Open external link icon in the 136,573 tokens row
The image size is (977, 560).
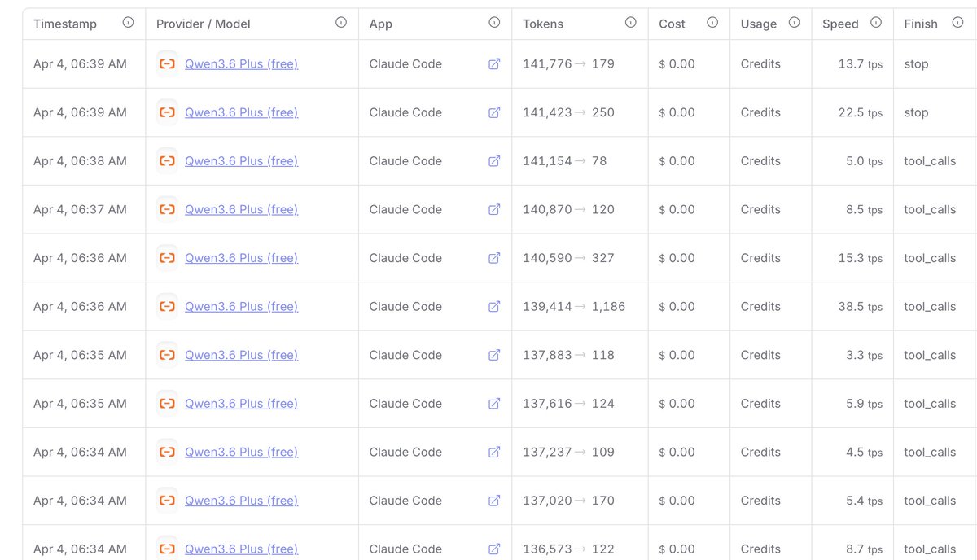point(494,549)
